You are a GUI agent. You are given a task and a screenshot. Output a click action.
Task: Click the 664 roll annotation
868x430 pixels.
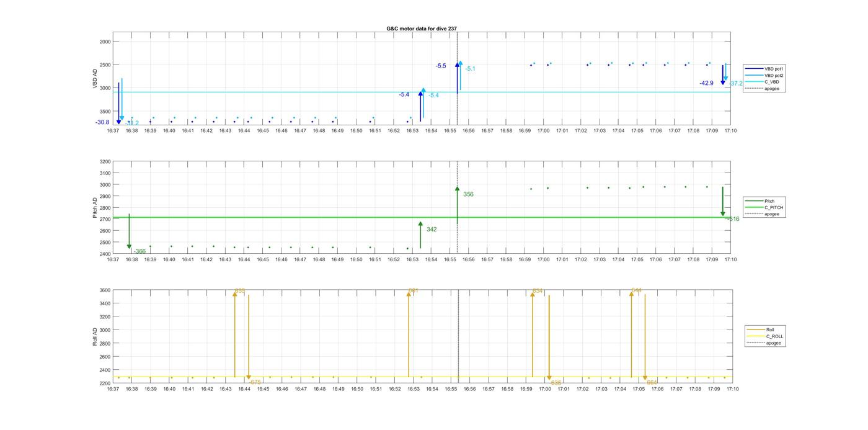(x=652, y=383)
